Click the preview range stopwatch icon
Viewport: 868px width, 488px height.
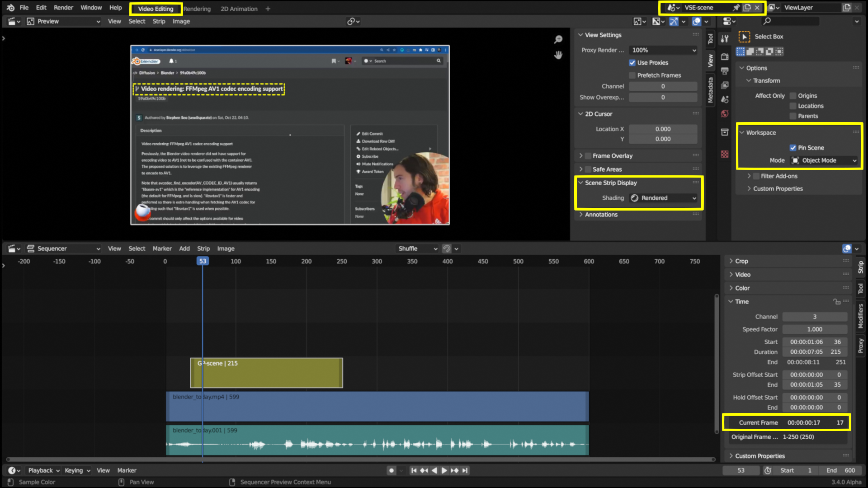click(768, 470)
